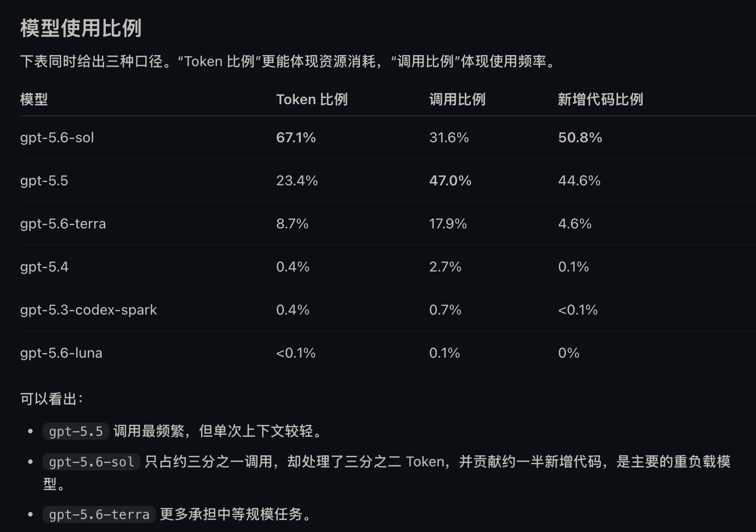Click the 模型 column header
Image resolution: width=756 pixels, height=532 pixels.
tap(34, 99)
